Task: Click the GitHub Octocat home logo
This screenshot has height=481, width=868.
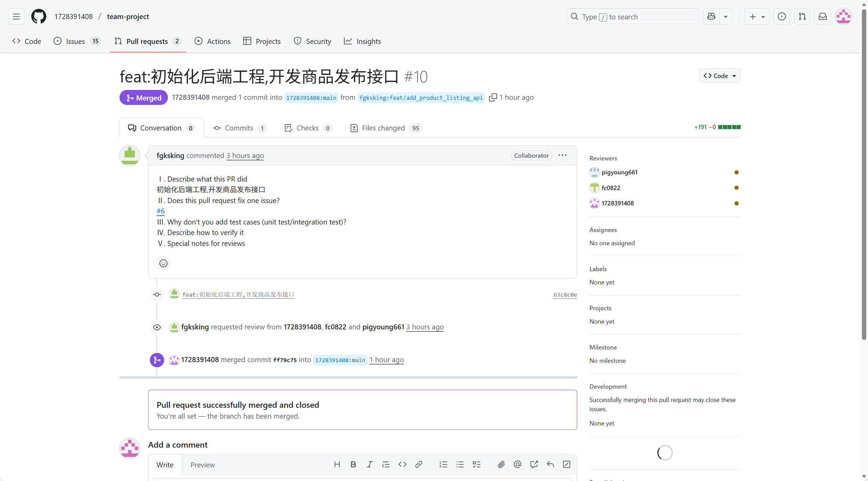Action: click(38, 16)
